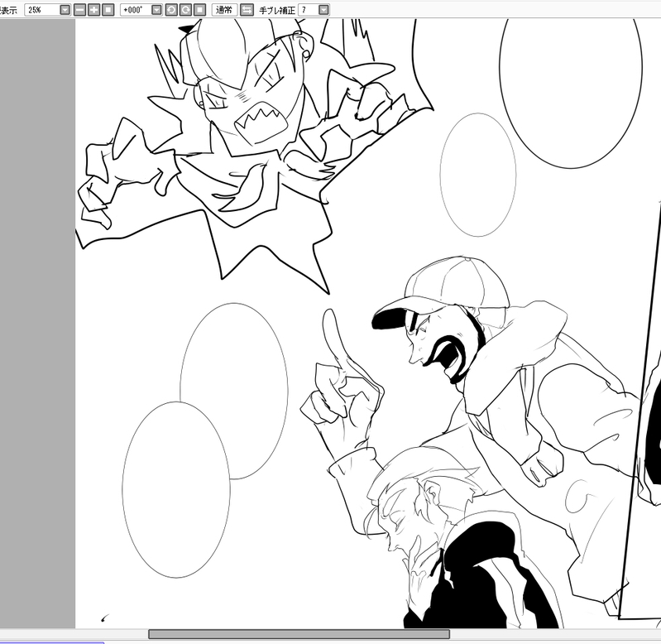661x644 pixels.
Task: Rotate the canvas clockwise
Action: click(185, 10)
